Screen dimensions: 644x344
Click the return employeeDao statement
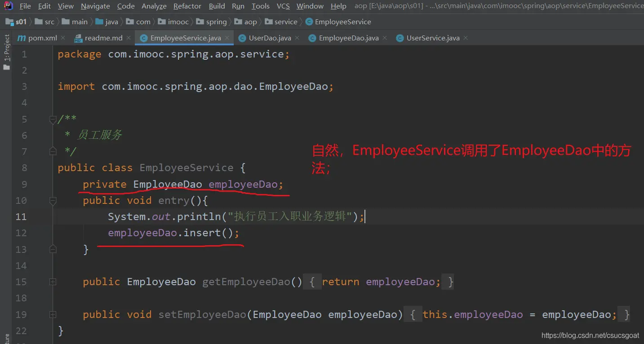tap(382, 282)
